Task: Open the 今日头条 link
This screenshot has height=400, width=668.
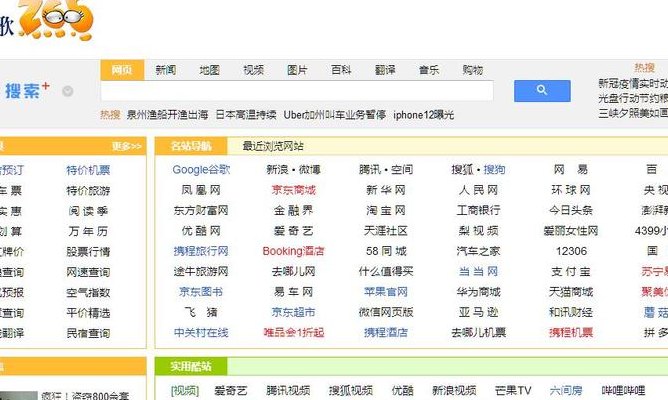Action: click(571, 210)
